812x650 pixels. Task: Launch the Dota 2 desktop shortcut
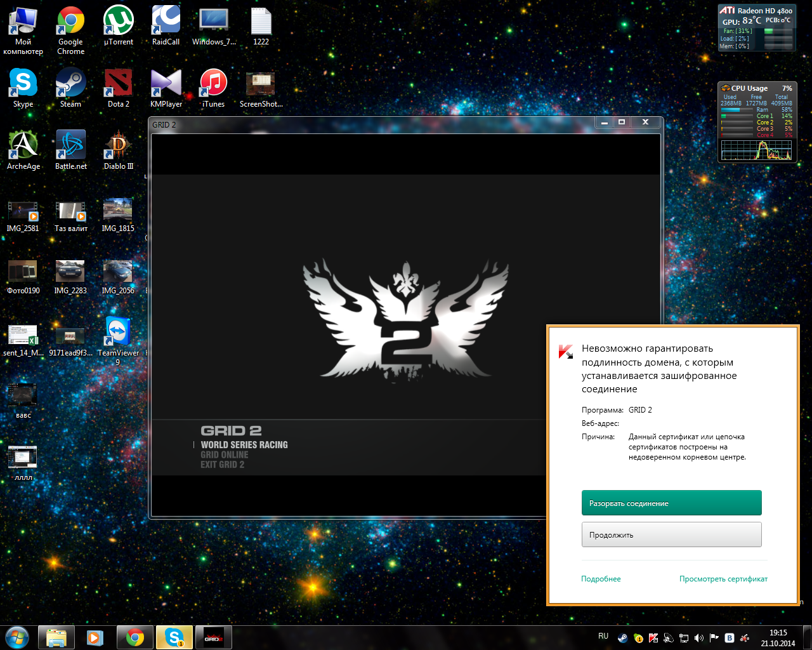tap(118, 88)
